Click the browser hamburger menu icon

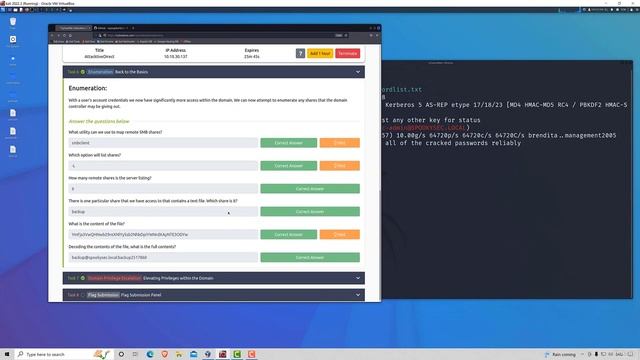376,36
